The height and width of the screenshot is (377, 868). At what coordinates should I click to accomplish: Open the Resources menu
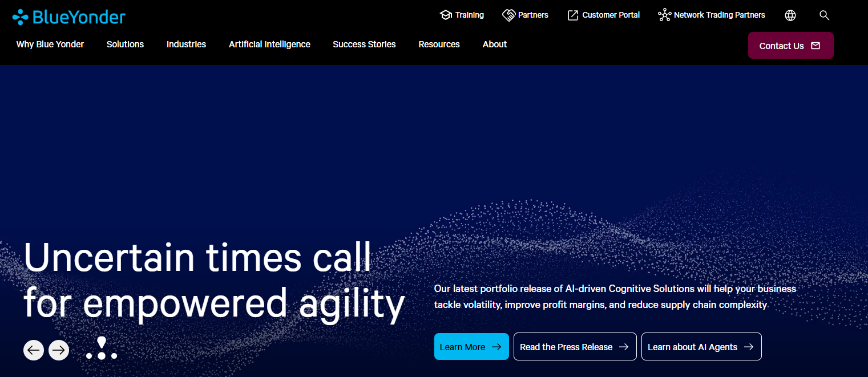pyautogui.click(x=439, y=44)
